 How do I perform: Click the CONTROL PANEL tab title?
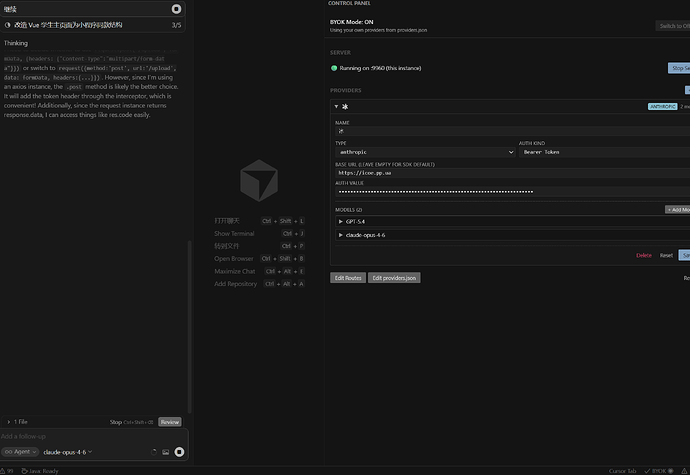click(349, 3)
